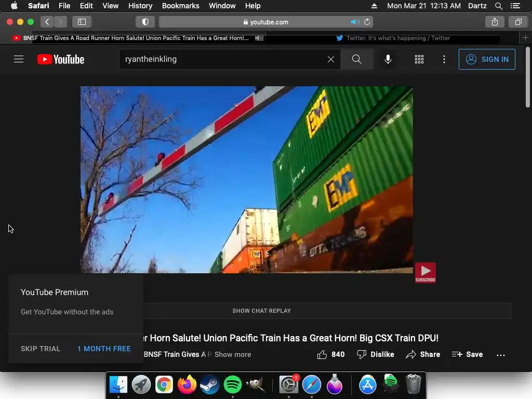
Task: Go back with Safari's back arrow
Action: coord(47,22)
